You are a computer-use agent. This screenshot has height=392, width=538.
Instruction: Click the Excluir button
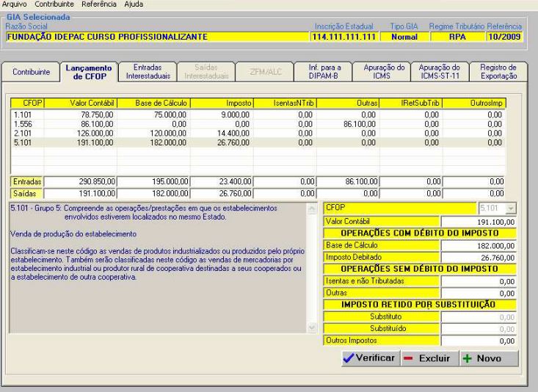(429, 358)
